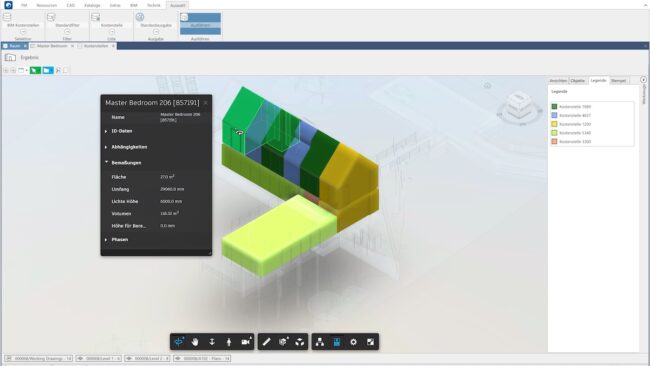650x366 pixels.
Task: Click the camera tool icon
Action: tap(246, 342)
